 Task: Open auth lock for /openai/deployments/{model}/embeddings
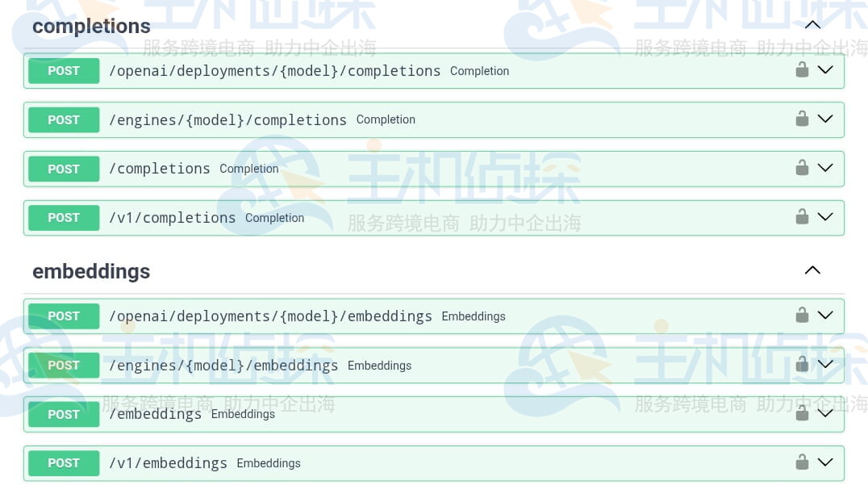tap(802, 316)
